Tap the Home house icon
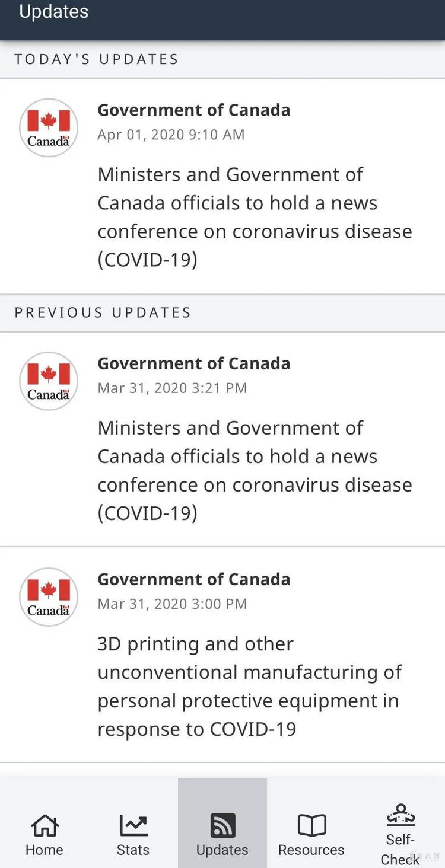The width and height of the screenshot is (445, 868). coord(44,825)
